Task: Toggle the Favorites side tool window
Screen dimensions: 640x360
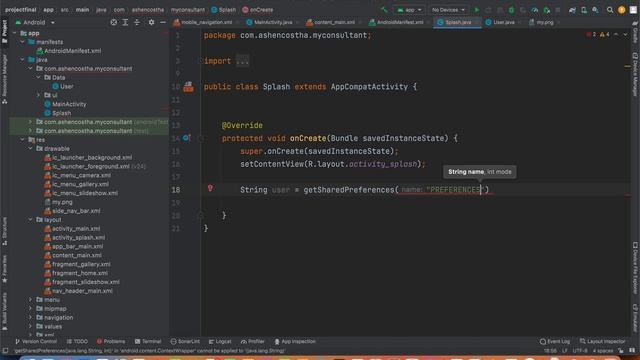Action: tap(4, 269)
